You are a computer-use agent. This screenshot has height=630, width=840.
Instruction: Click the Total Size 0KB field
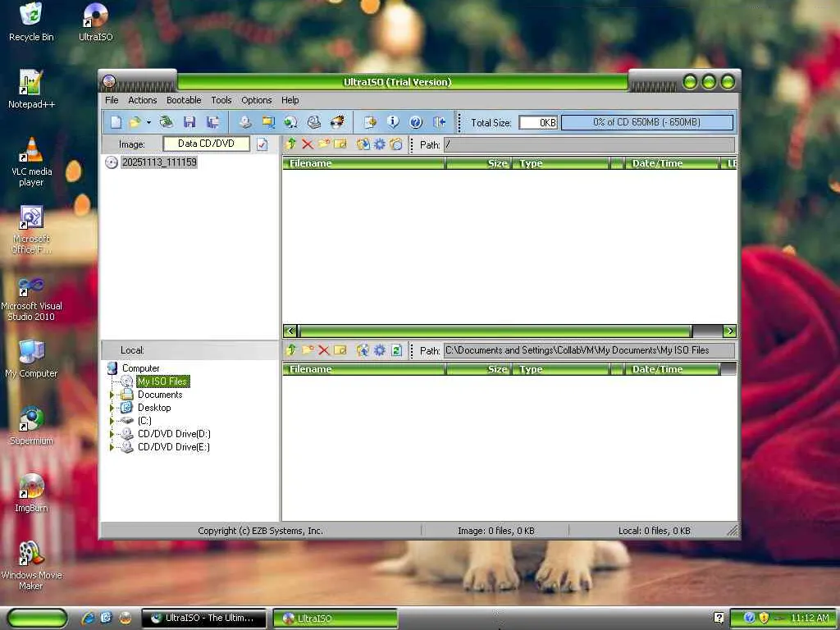[538, 123]
